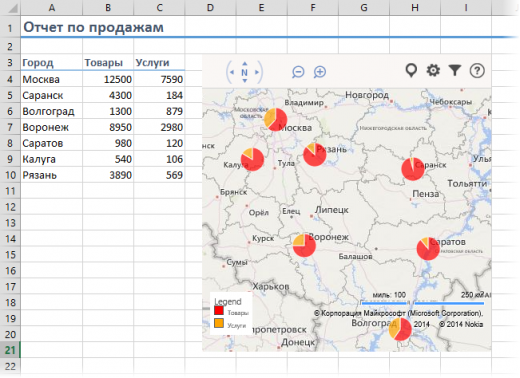Select cell with value 2980

tap(159, 127)
